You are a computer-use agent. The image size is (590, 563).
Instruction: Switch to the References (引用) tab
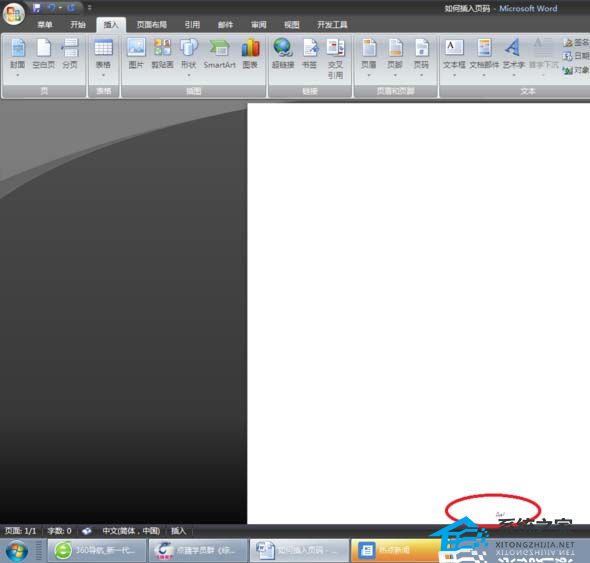pos(192,25)
